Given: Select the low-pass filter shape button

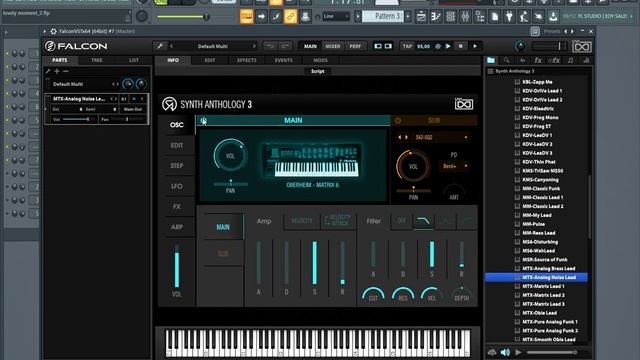Looking at the screenshot, I should 423,221.
